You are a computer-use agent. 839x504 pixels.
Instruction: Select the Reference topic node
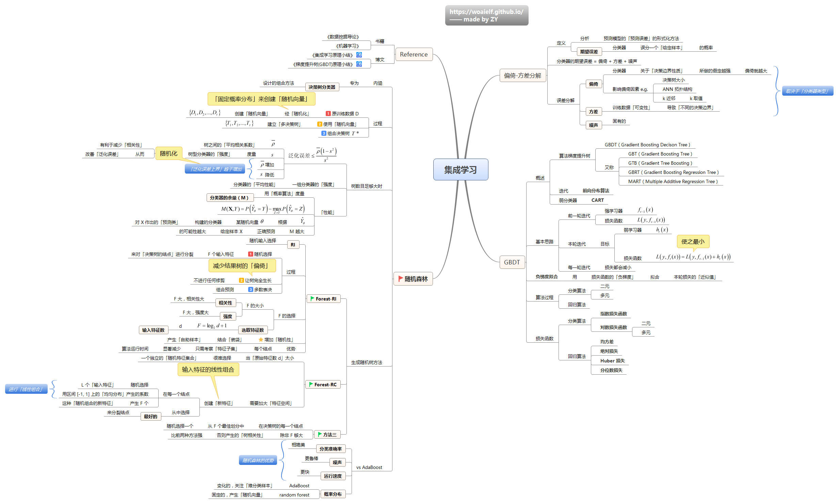pyautogui.click(x=414, y=54)
